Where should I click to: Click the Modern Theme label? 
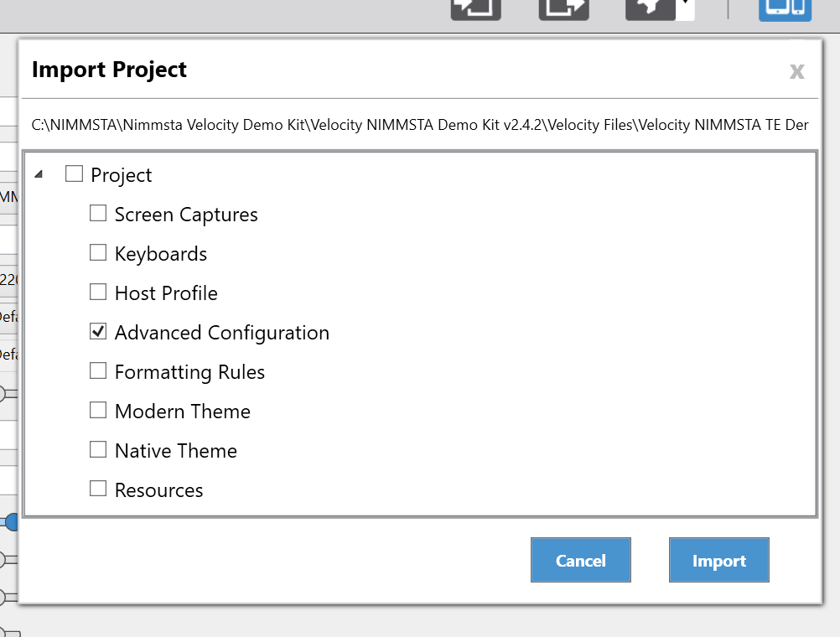pyautogui.click(x=183, y=412)
